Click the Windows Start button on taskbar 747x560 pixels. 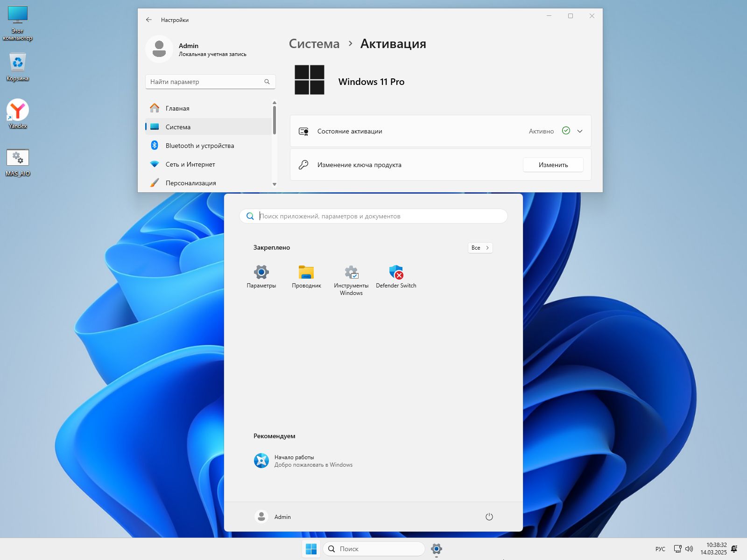(311, 549)
